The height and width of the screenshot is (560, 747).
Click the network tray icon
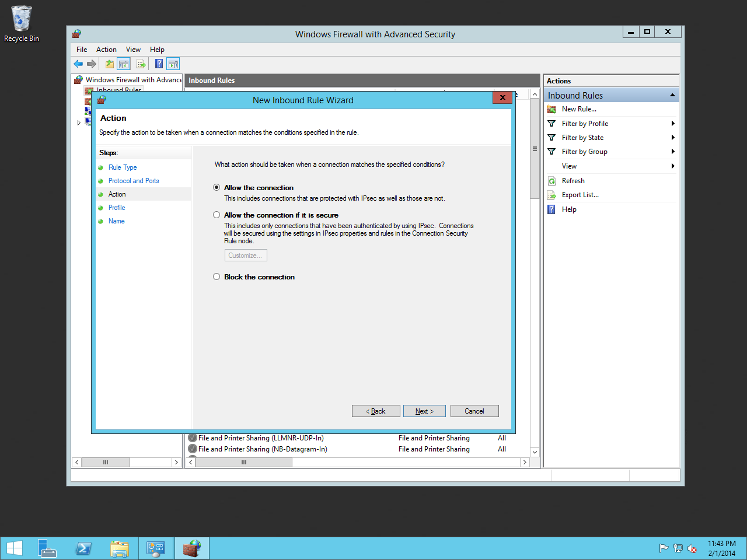(x=678, y=548)
